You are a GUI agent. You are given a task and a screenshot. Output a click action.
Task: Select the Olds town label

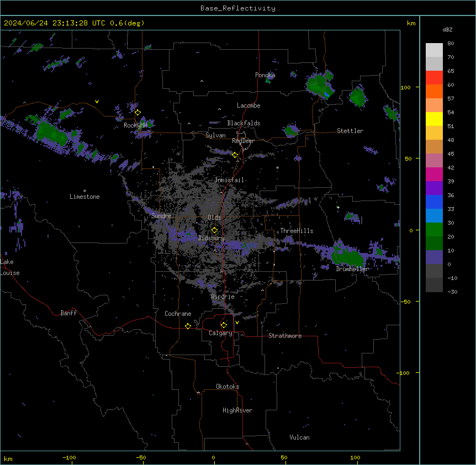(x=214, y=218)
